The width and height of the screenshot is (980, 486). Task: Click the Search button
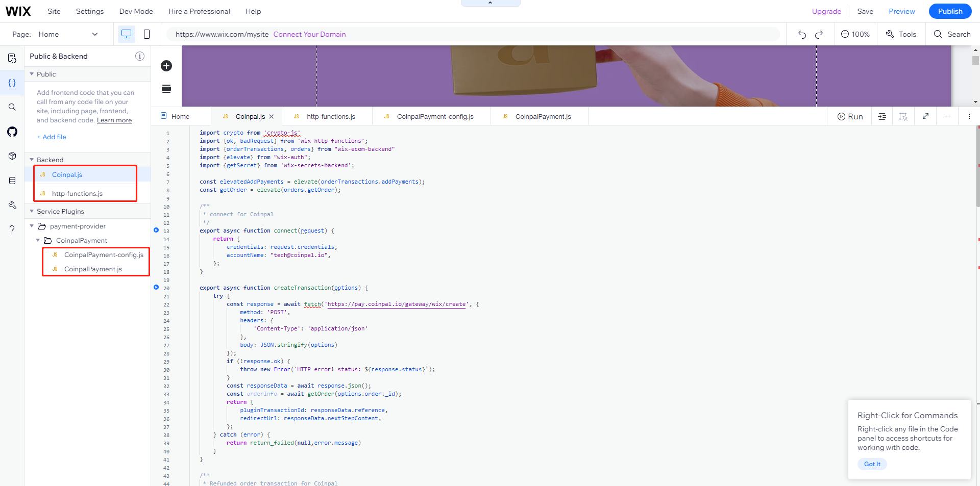tap(952, 34)
